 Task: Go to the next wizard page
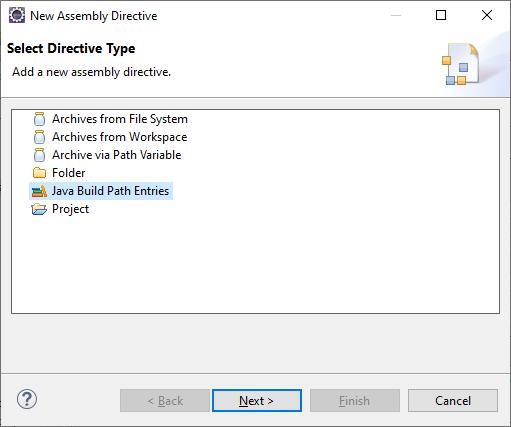257,401
